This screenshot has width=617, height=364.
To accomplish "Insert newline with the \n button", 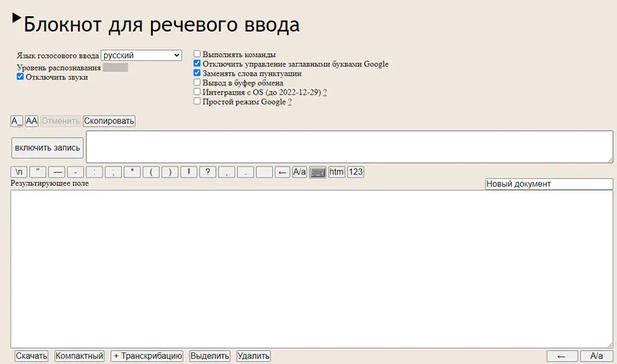I will [19, 172].
